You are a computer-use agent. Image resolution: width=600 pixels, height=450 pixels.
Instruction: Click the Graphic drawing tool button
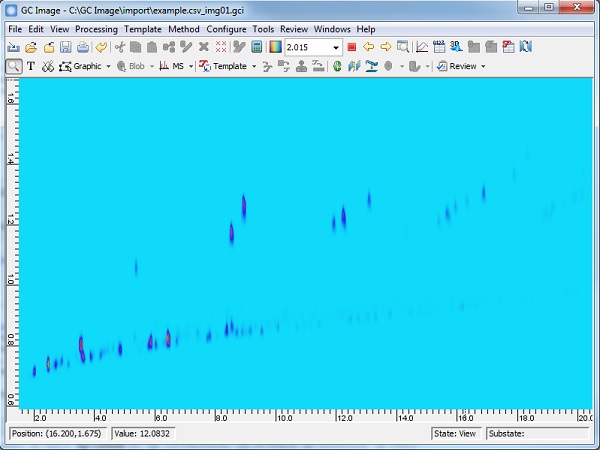click(80, 66)
